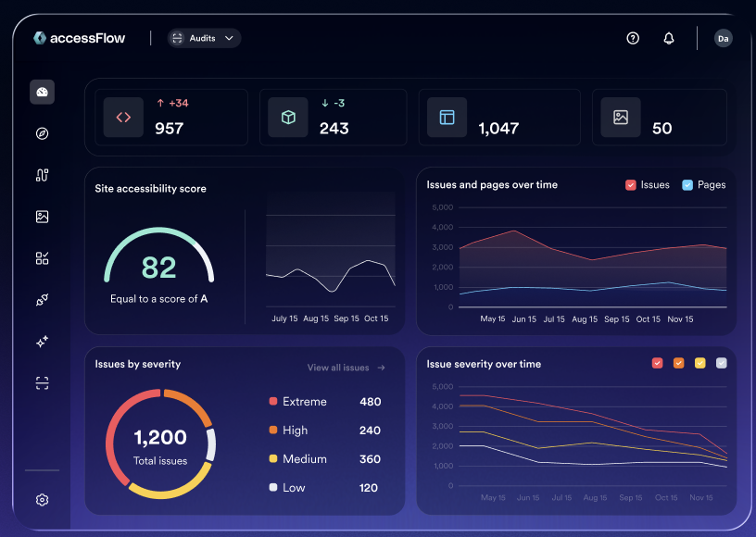
Task: Open the dashboard gauge sidebar icon
Action: [42, 92]
